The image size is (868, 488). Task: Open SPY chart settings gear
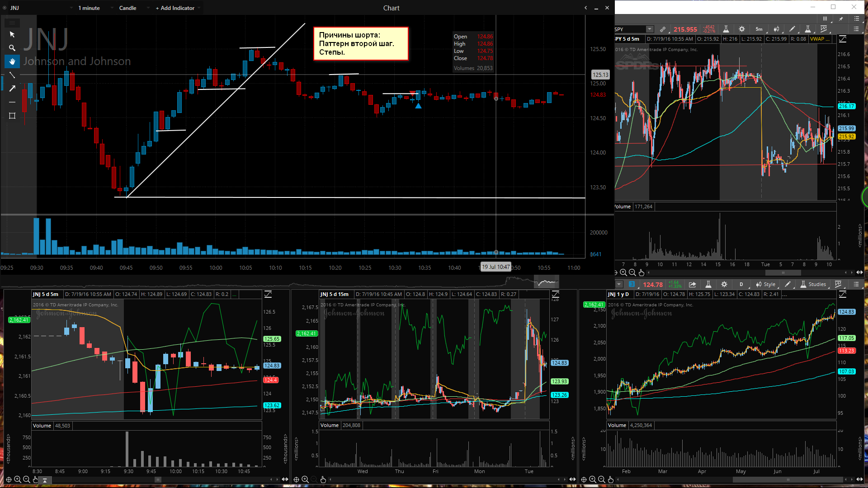pyautogui.click(x=742, y=29)
